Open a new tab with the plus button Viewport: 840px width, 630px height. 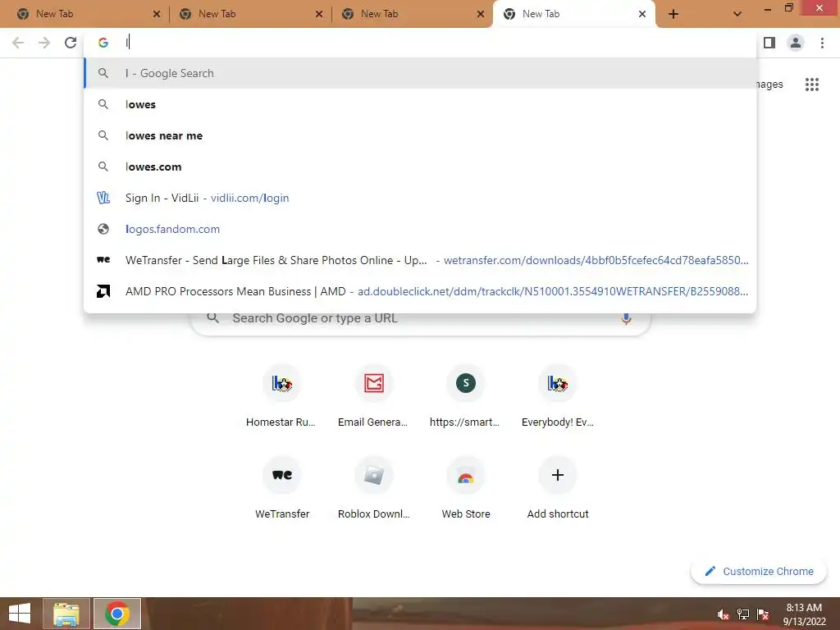coord(673,15)
